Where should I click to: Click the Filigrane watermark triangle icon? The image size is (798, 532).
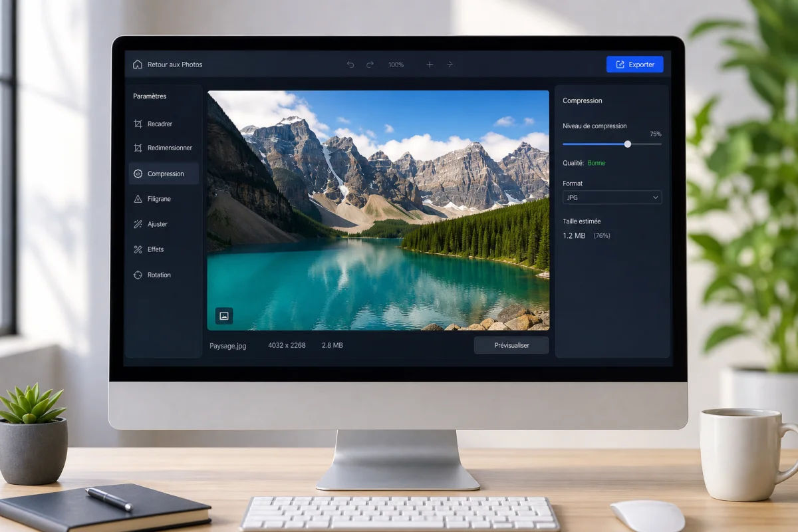point(138,199)
